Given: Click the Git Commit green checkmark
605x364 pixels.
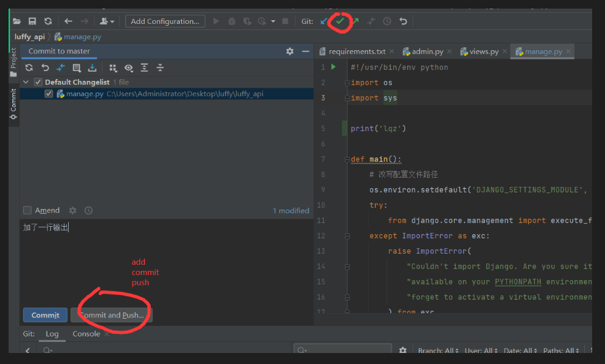Looking at the screenshot, I should tap(340, 21).
